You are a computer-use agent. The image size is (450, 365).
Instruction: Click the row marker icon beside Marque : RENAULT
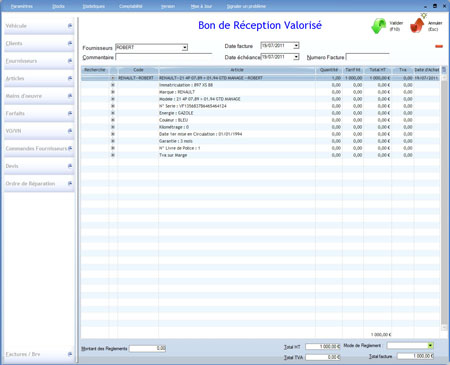click(113, 92)
